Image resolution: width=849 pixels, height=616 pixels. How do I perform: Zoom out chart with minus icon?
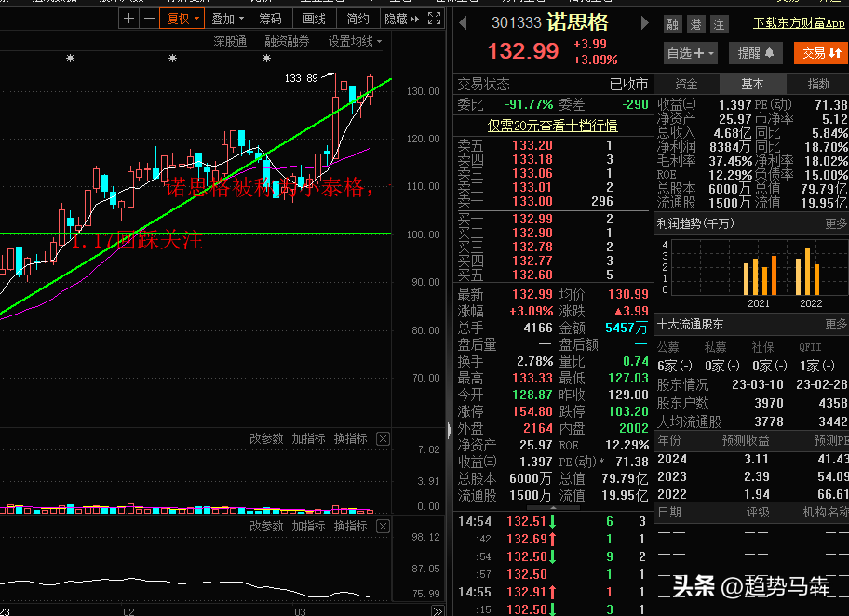(150, 19)
